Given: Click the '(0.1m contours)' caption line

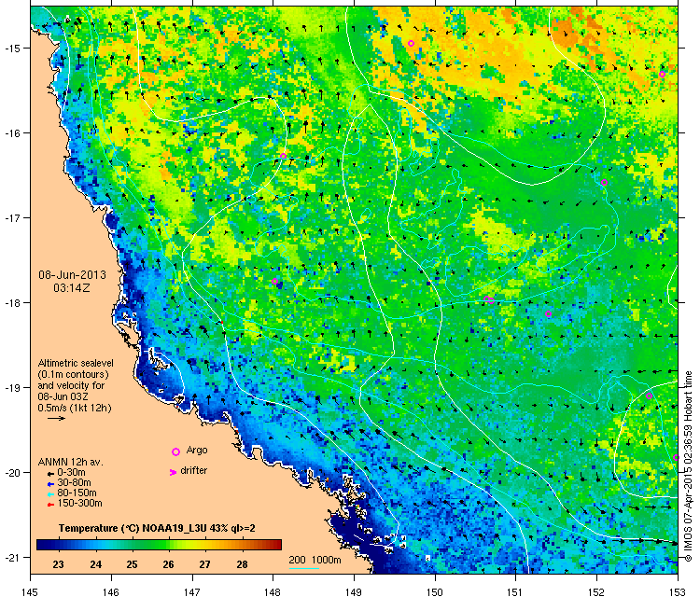Looking at the screenshot, I should click(73, 374).
